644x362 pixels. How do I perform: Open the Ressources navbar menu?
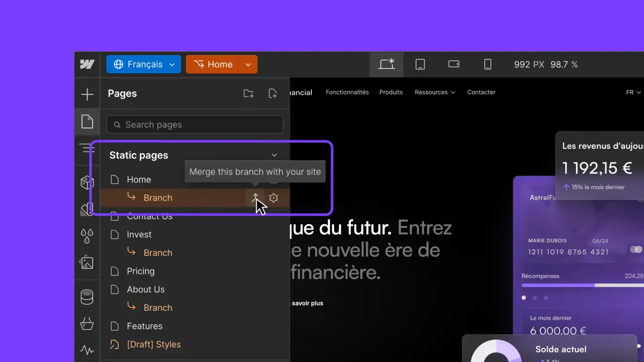pos(435,92)
